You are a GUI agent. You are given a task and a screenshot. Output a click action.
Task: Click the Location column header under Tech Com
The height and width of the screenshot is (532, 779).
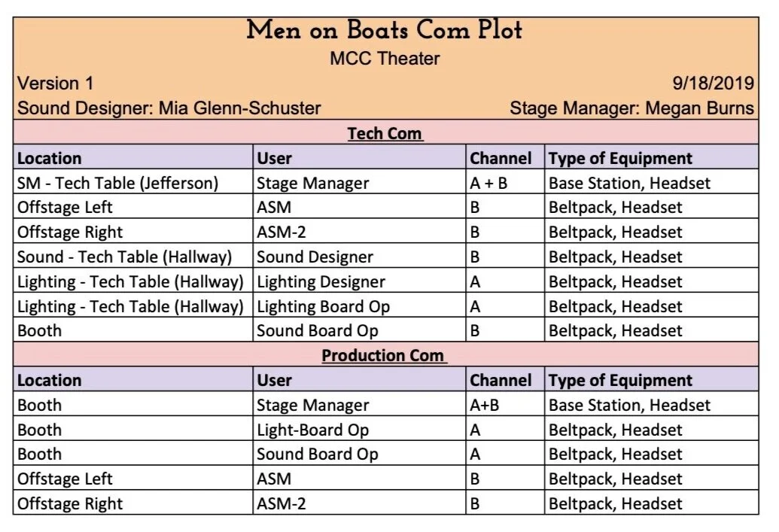click(50, 158)
